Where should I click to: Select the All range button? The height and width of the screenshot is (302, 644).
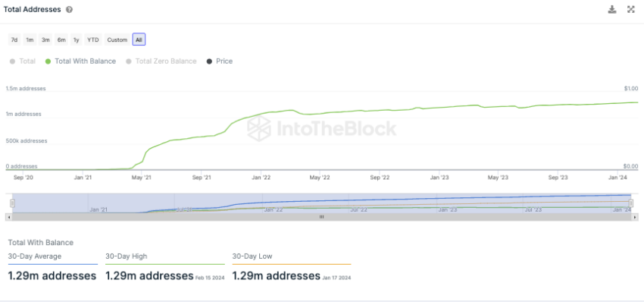click(139, 40)
